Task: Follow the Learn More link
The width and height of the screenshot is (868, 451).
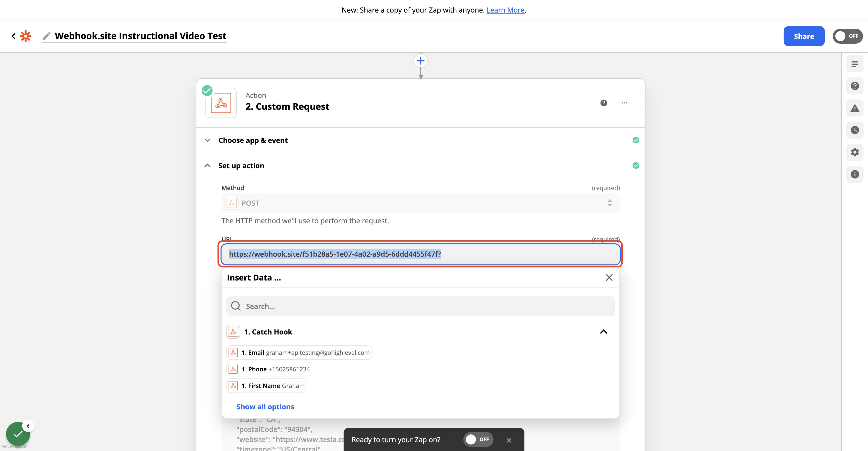Action: 505,10
